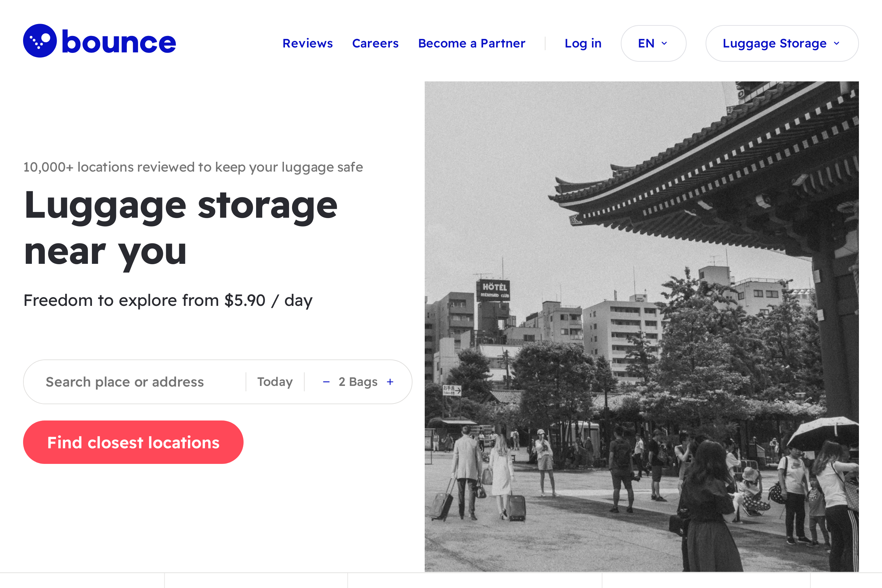The width and height of the screenshot is (882, 588).
Task: Decrease bag count with minus icon
Action: pyautogui.click(x=326, y=382)
